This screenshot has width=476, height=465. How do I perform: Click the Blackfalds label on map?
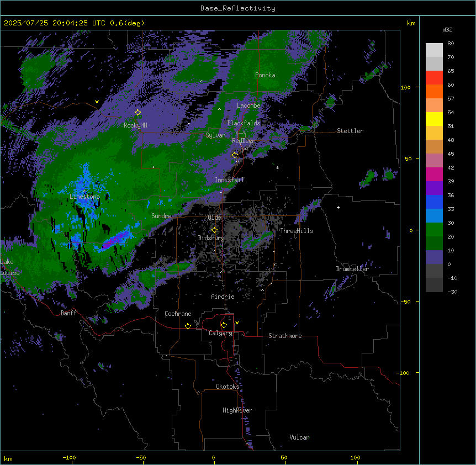(x=244, y=123)
